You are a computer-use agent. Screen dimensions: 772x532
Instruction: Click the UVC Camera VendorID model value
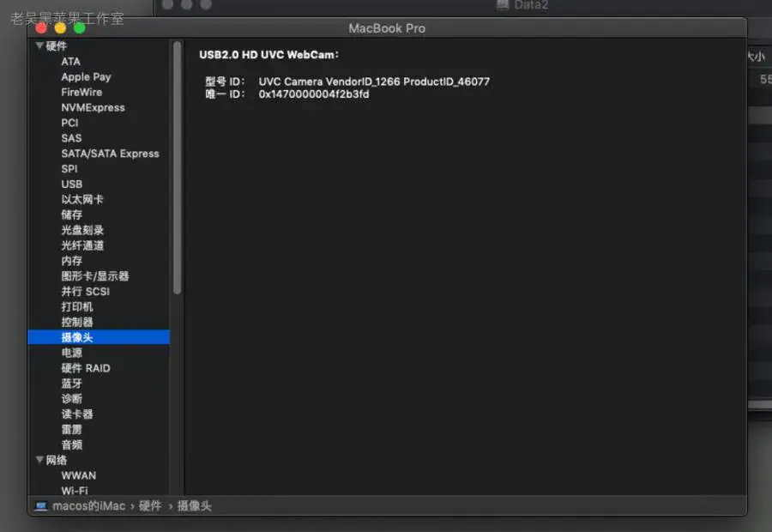tap(374, 82)
